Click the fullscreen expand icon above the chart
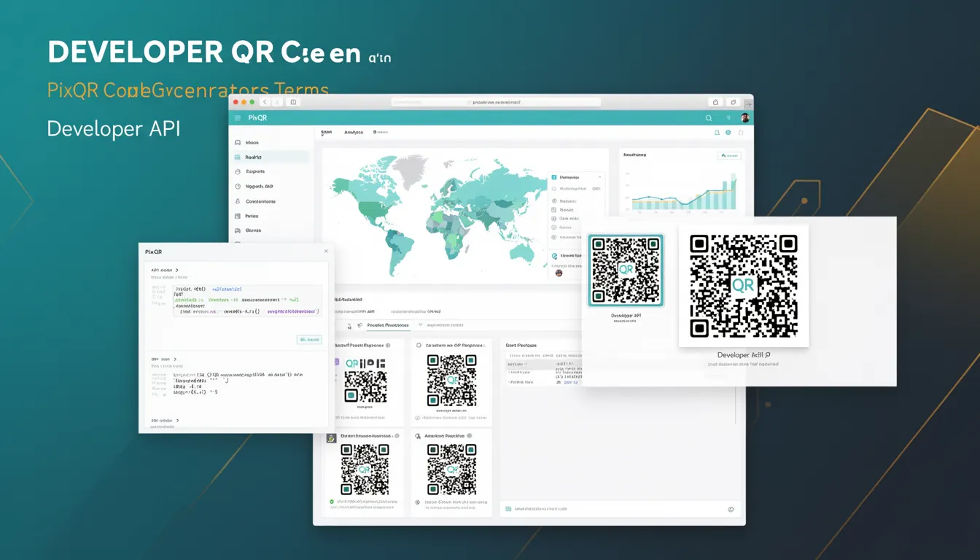980x560 pixels. [x=741, y=133]
